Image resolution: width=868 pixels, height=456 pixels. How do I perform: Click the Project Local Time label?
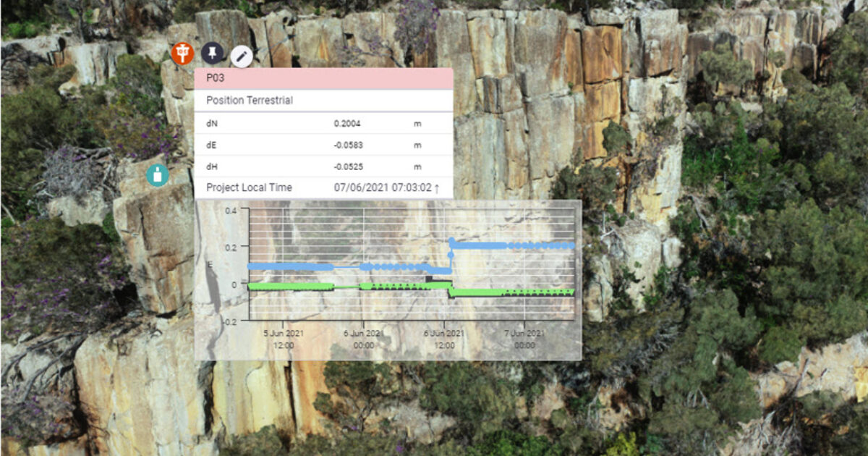249,188
